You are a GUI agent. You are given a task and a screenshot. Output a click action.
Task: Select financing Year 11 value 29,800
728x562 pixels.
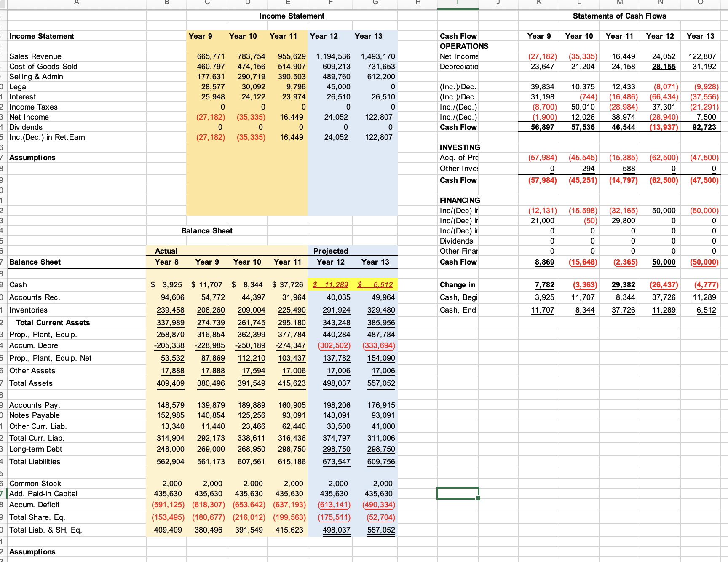pos(623,221)
